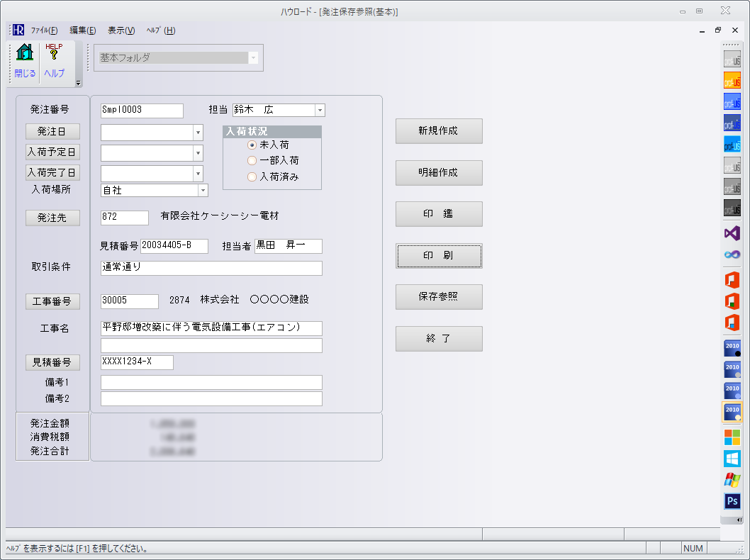
Task: Open the 入荷予定日 date dropdown arrow
Action: point(198,153)
